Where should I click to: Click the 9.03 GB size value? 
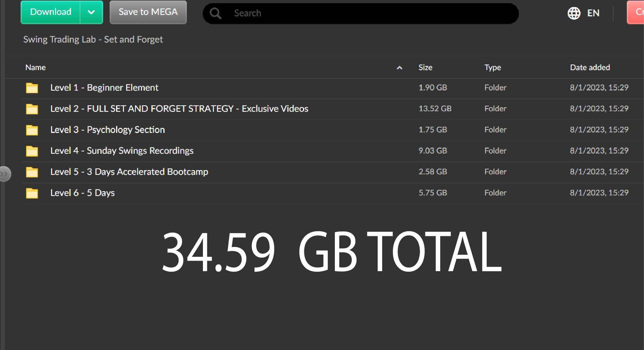tap(433, 151)
